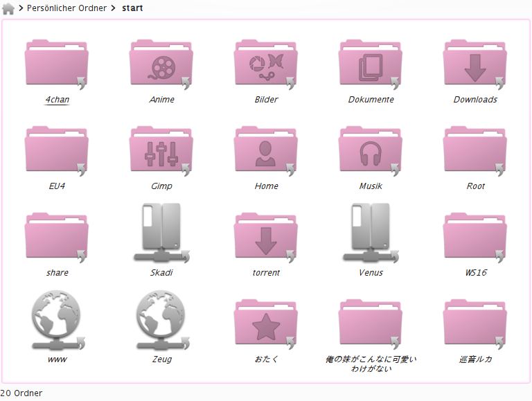The height and width of the screenshot is (401, 532).
Task: Expand chevron before start in breadcrumb
Action: [x=114, y=8]
